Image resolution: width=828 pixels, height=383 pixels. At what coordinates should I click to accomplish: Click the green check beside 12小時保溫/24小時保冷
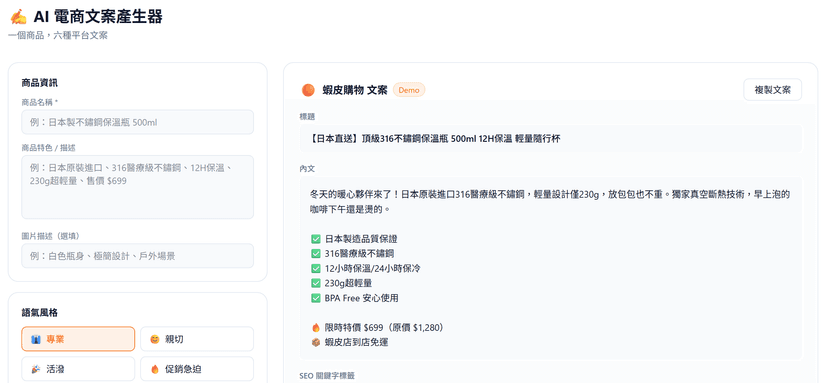[316, 268]
